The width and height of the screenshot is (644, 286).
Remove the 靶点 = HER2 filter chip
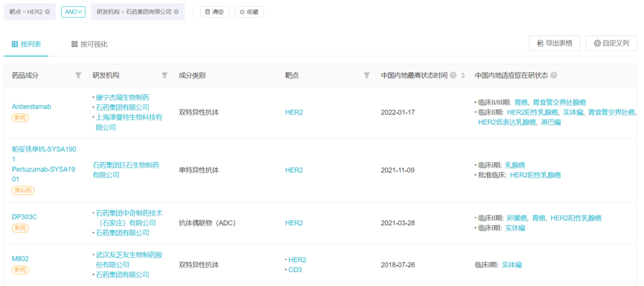point(47,12)
